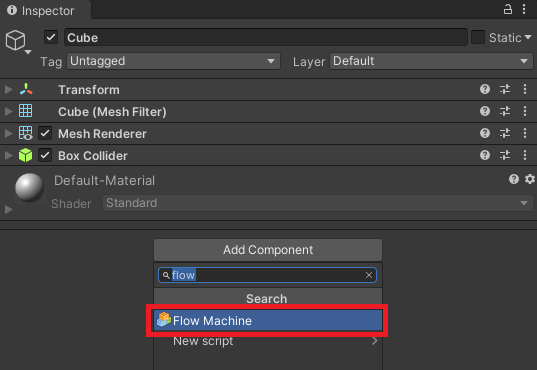Screen dimensions: 537x370
Task: Open the Tag dropdown showing Untagged
Action: coord(173,61)
